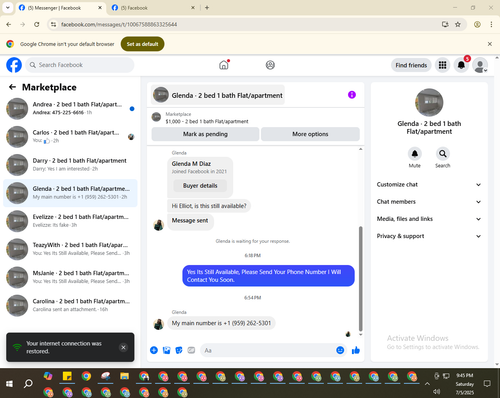Open Carlos's conversation
Image resolution: width=500 pixels, height=398 pixels.
70,136
